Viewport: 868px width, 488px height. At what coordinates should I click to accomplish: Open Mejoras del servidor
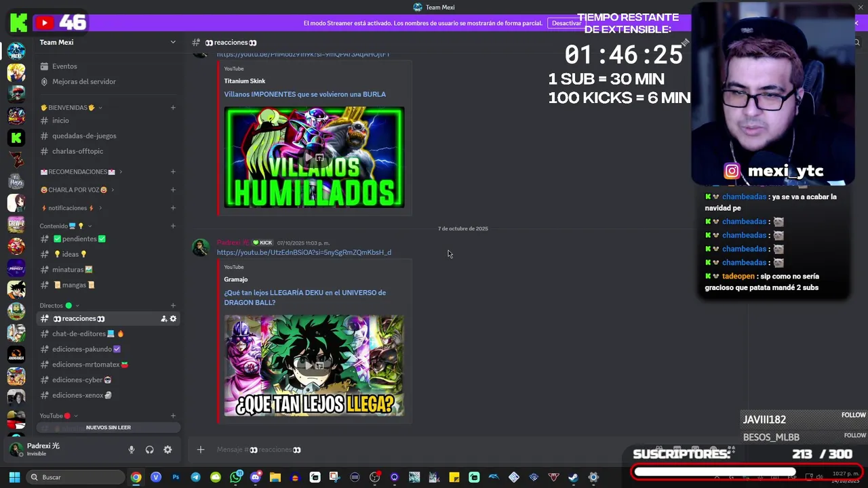(x=108, y=81)
